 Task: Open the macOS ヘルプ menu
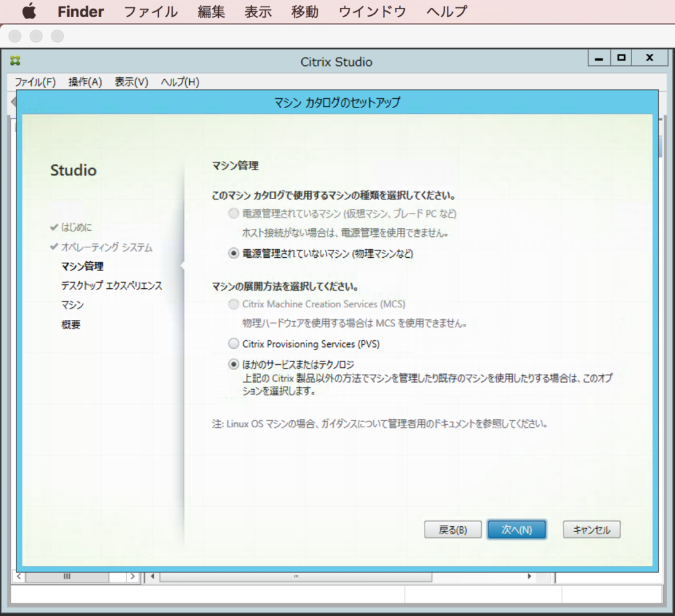(x=447, y=12)
